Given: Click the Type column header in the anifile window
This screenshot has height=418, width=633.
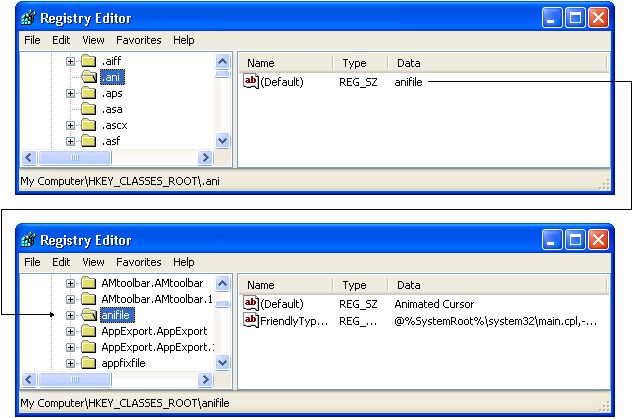Looking at the screenshot, I should click(354, 285).
